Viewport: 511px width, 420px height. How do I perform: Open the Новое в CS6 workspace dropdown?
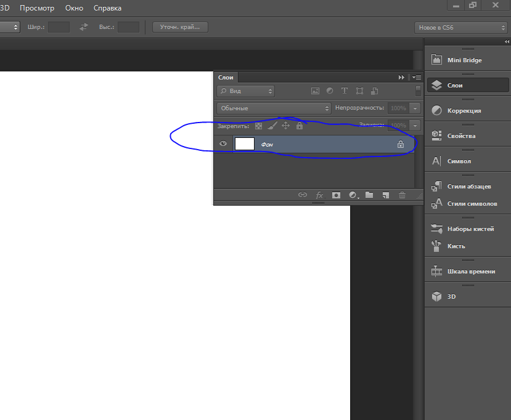pos(461,28)
